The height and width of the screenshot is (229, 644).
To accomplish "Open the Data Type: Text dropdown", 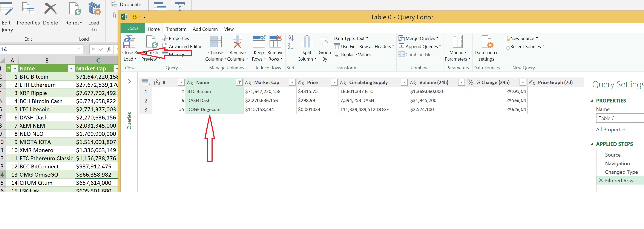I will point(351,38).
